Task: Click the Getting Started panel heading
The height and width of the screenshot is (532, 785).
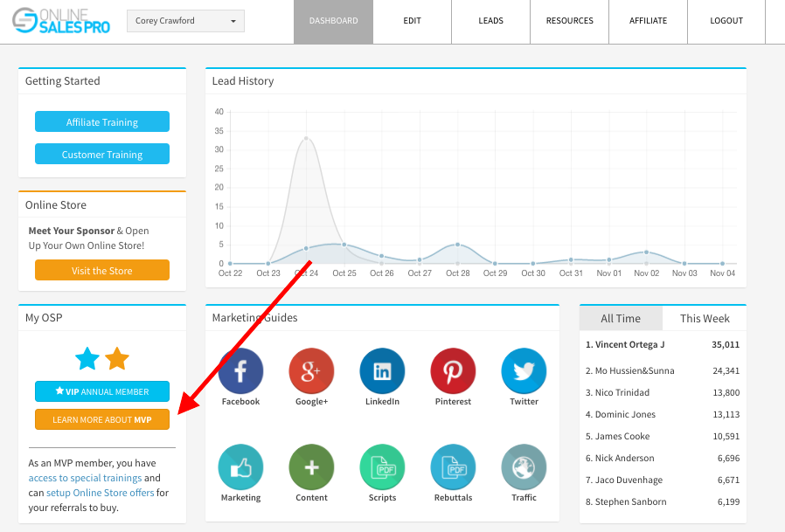Action: pos(63,81)
